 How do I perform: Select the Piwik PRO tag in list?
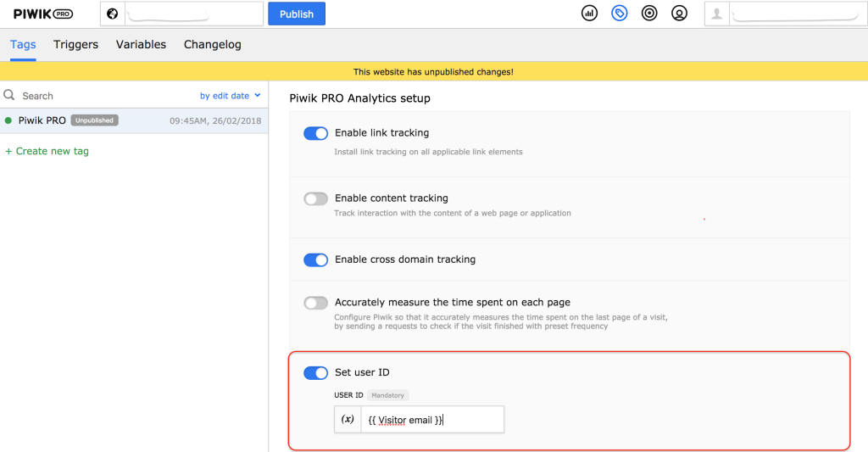134,120
